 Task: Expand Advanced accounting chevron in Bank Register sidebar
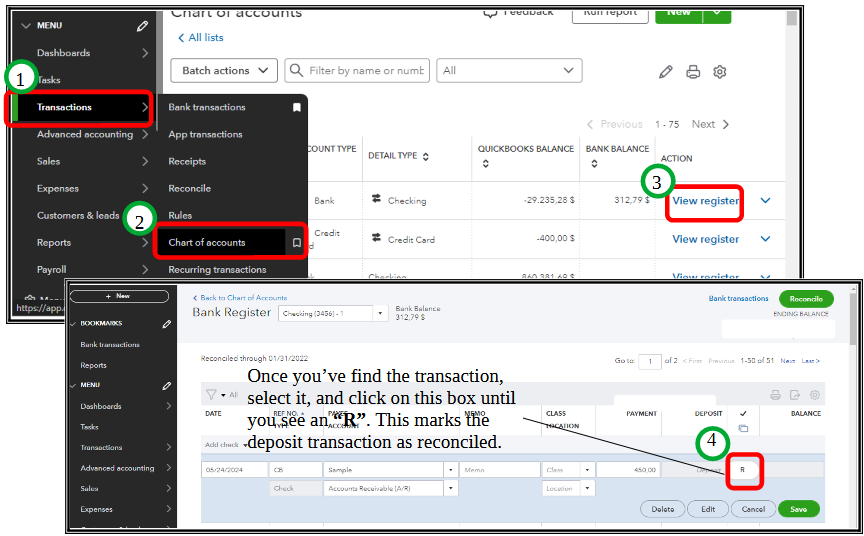pos(169,468)
